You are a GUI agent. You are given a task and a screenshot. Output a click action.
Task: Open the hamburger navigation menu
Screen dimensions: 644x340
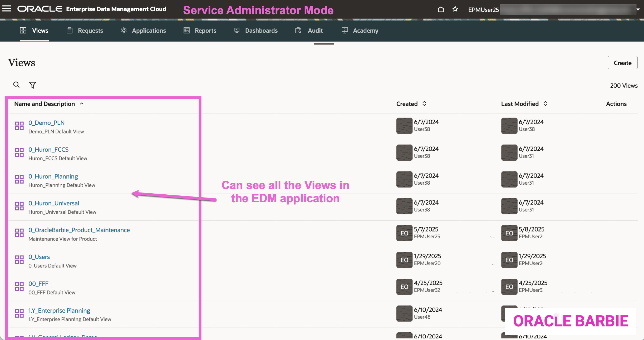point(7,9)
